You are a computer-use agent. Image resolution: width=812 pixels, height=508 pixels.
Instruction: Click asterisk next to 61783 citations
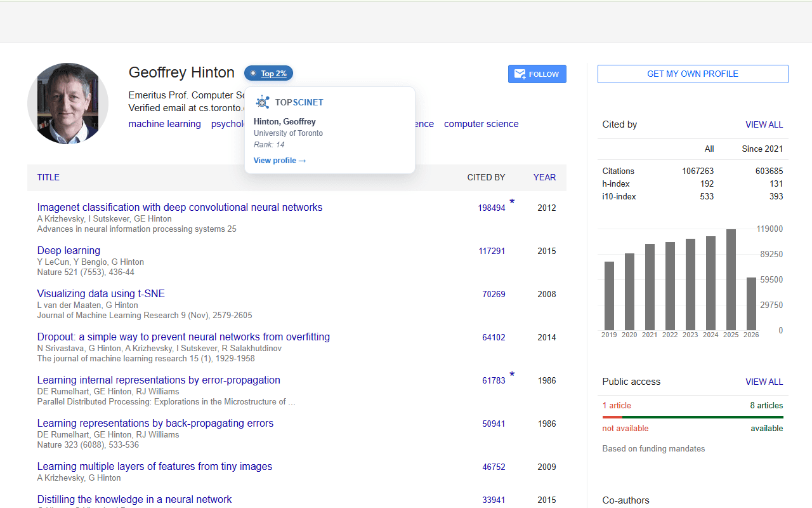(x=512, y=375)
